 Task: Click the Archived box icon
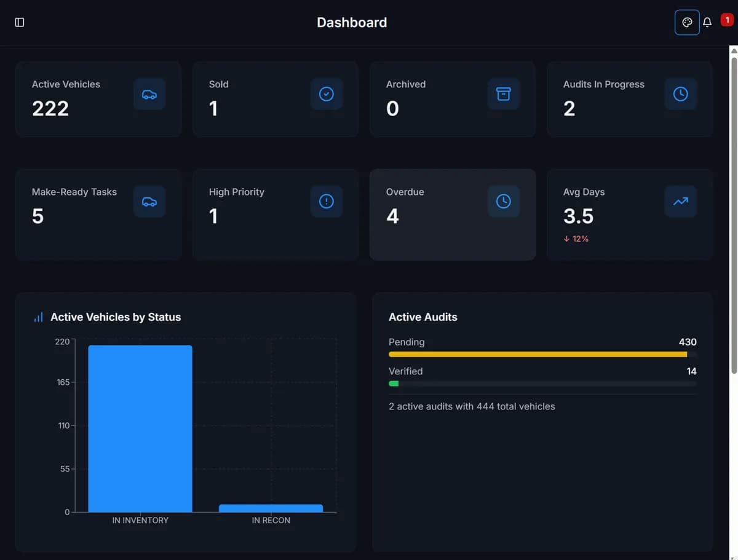point(504,94)
